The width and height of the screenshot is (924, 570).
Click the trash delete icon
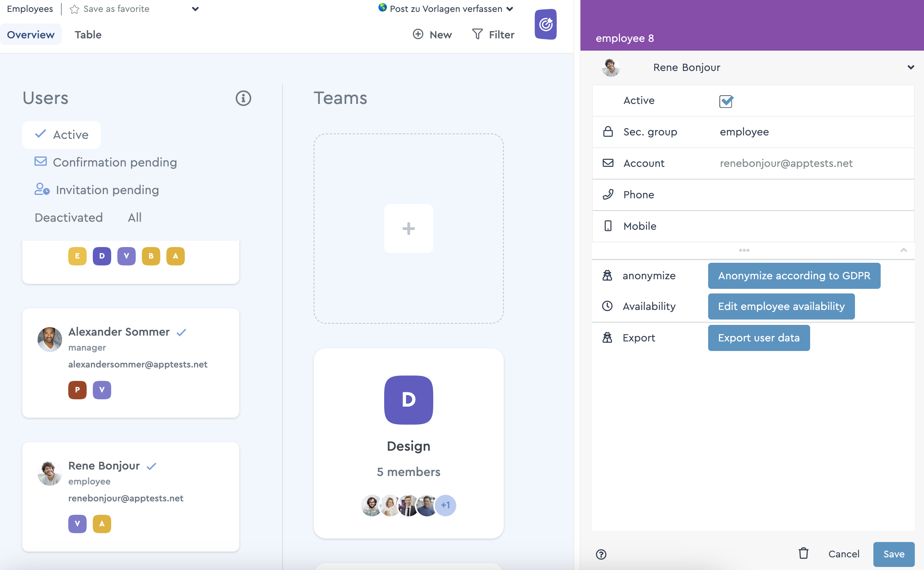tap(803, 554)
